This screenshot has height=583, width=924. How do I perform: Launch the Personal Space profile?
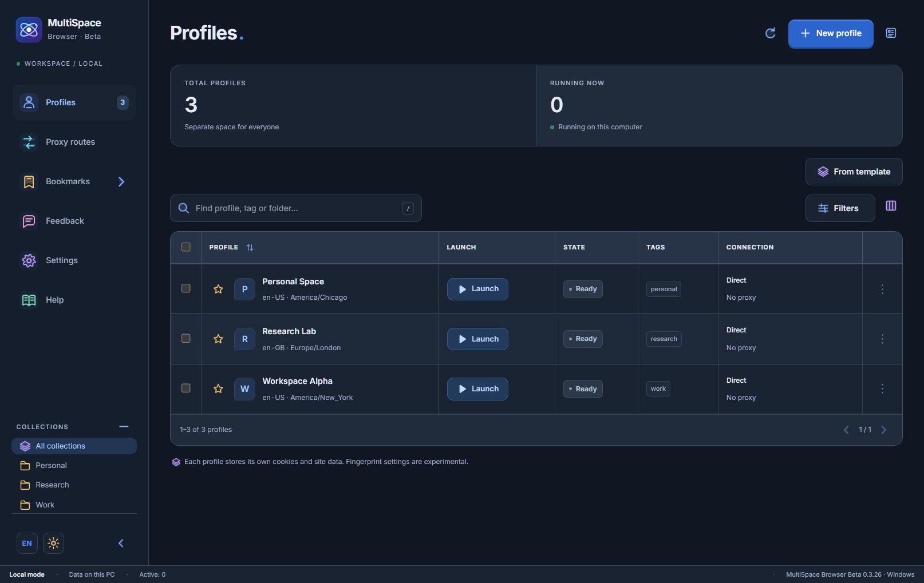point(477,289)
